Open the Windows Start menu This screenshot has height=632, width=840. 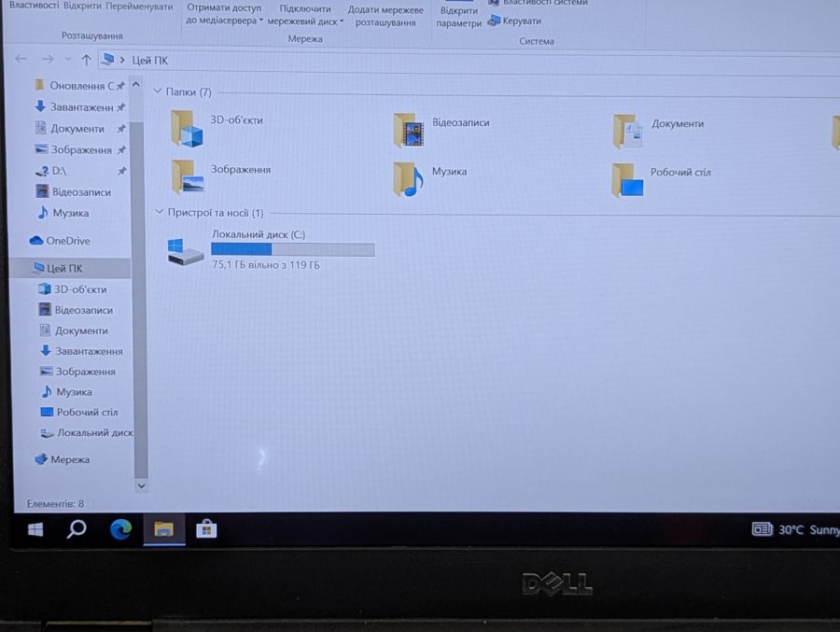tap(35, 529)
